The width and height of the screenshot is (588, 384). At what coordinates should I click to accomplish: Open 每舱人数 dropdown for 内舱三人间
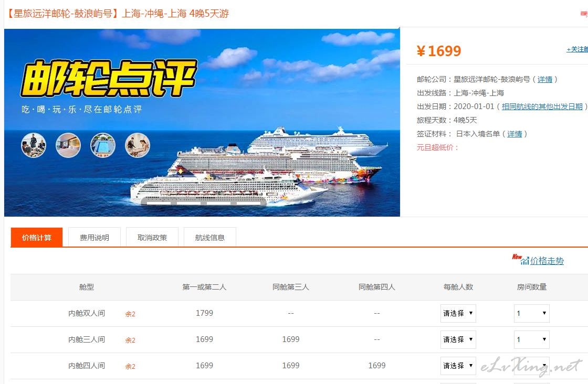(x=458, y=339)
